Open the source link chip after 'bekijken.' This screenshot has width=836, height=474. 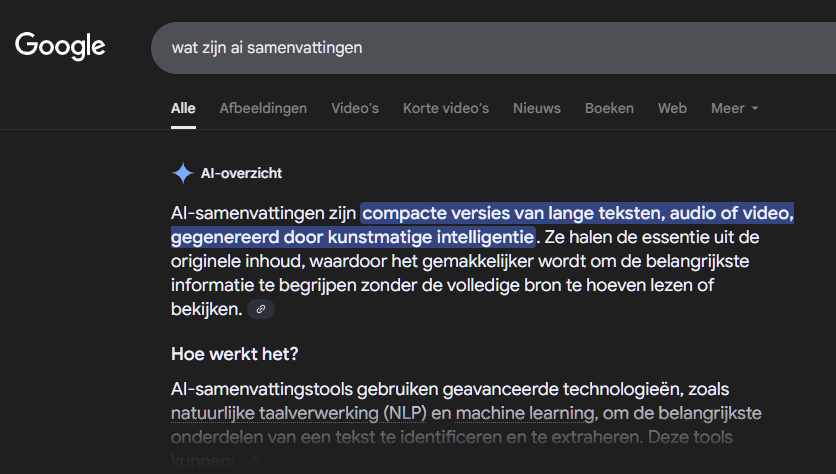(x=261, y=310)
